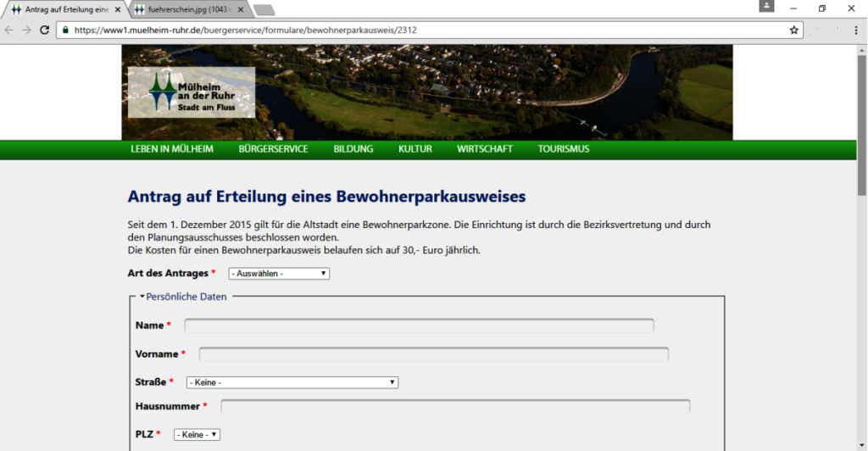Click the Mülheim an der Ruhr logo

192,92
